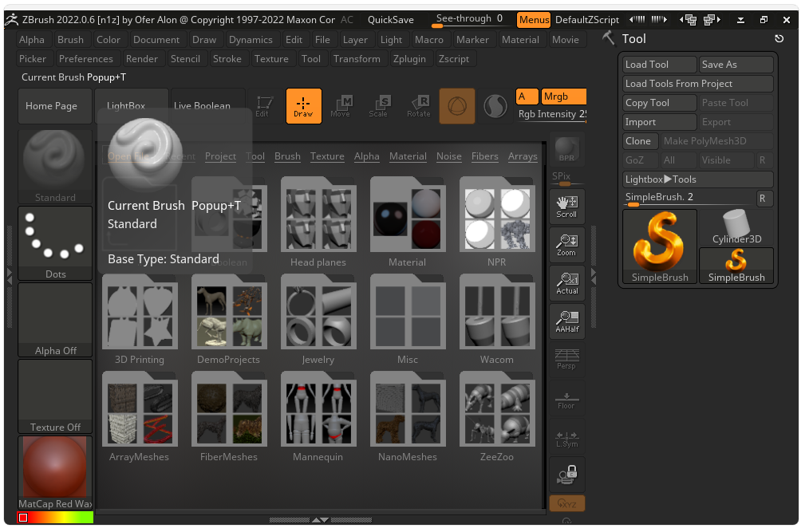This screenshot has height=532, width=805.
Task: Toggle the XYZ rotation mode
Action: point(566,503)
